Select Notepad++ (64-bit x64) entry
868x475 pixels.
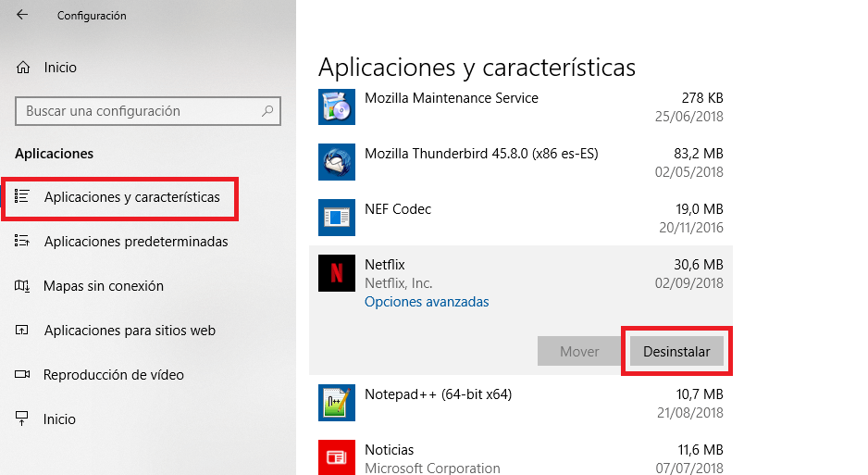pos(438,394)
